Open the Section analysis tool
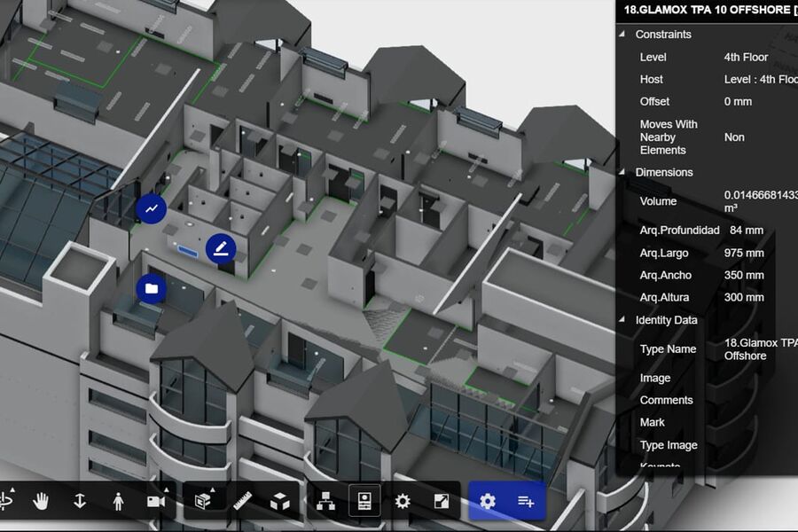Image resolution: width=798 pixels, height=532 pixels. pyautogui.click(x=204, y=501)
